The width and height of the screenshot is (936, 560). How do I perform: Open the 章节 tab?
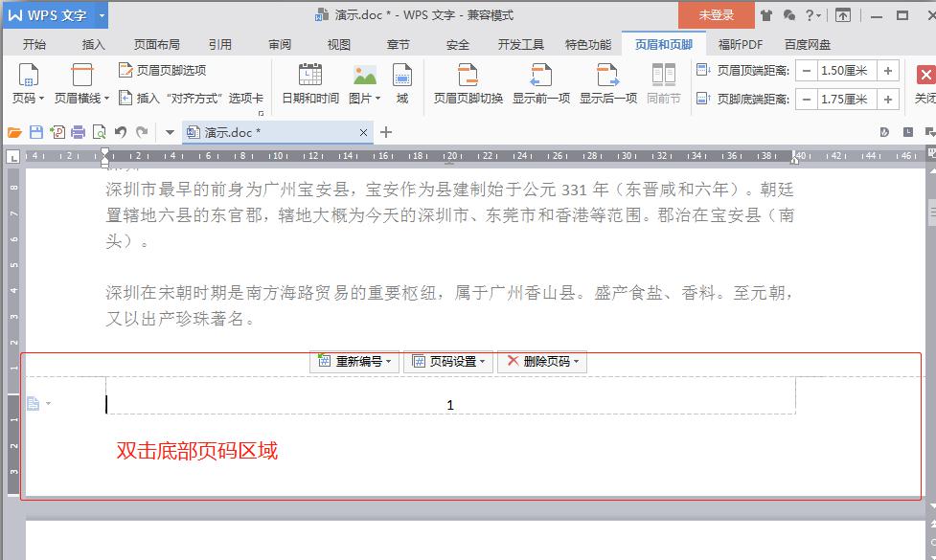399,45
